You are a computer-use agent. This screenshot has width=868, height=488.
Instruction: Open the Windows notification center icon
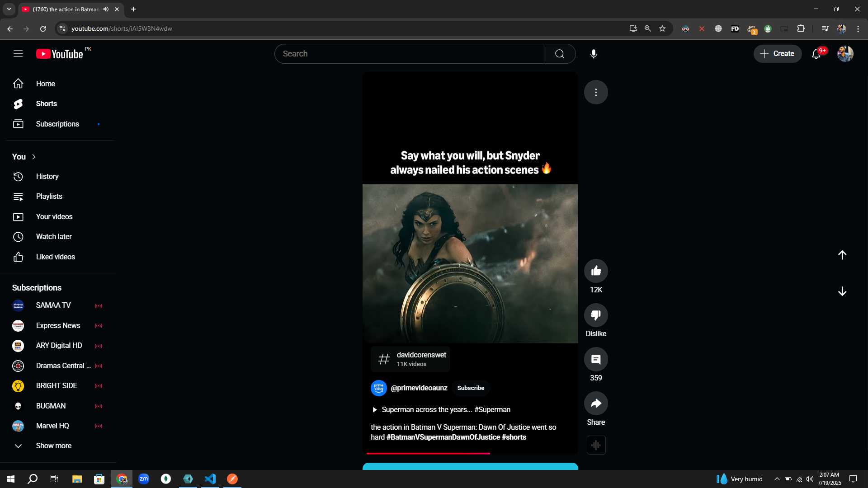point(853,479)
